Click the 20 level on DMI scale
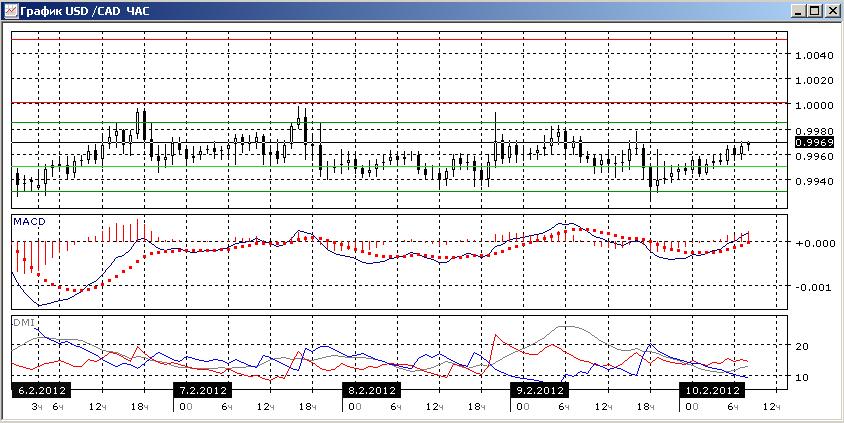 click(802, 346)
